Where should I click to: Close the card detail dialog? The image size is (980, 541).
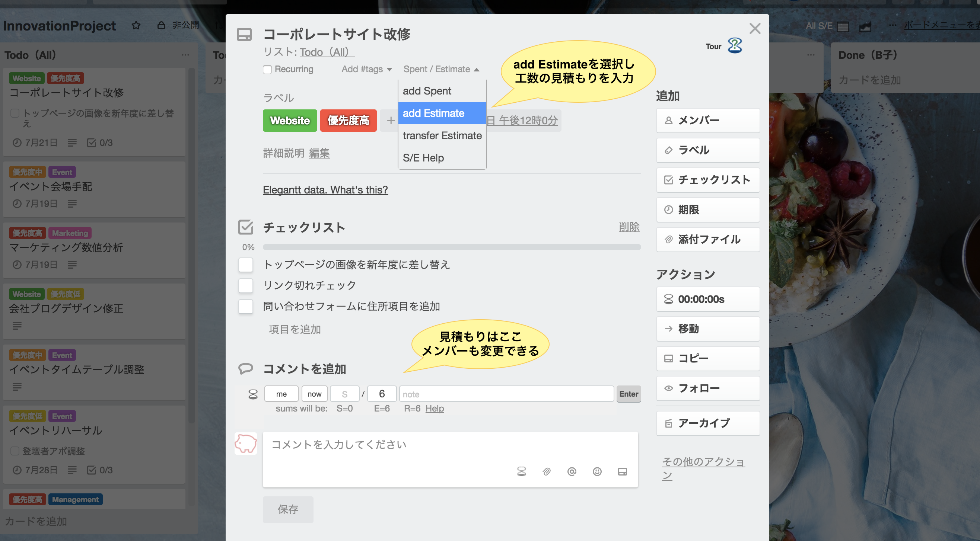click(x=755, y=29)
